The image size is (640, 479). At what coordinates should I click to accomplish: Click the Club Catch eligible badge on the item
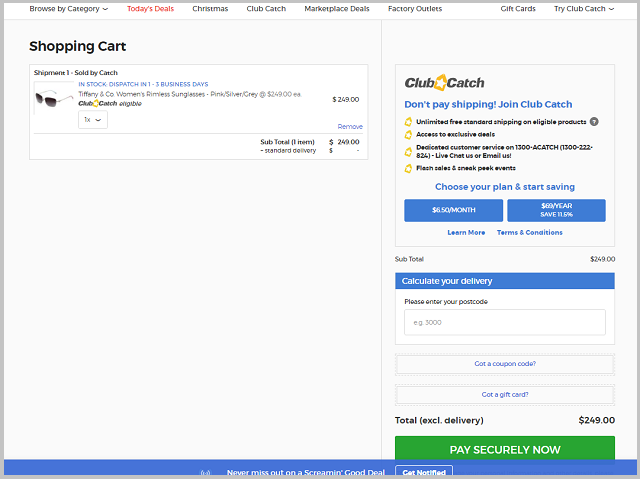tap(110, 104)
